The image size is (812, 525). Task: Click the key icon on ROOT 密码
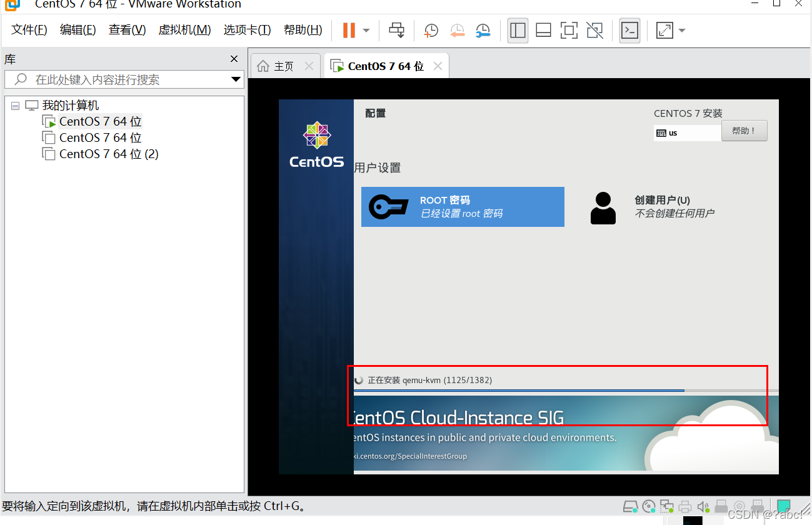click(388, 207)
